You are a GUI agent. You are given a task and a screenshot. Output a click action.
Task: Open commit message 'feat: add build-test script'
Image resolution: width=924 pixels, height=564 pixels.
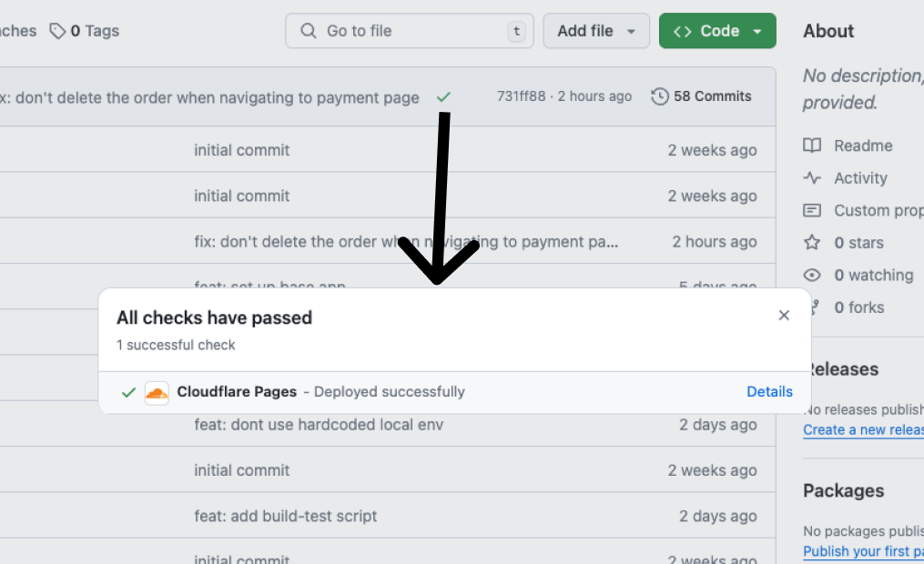pyautogui.click(x=285, y=516)
